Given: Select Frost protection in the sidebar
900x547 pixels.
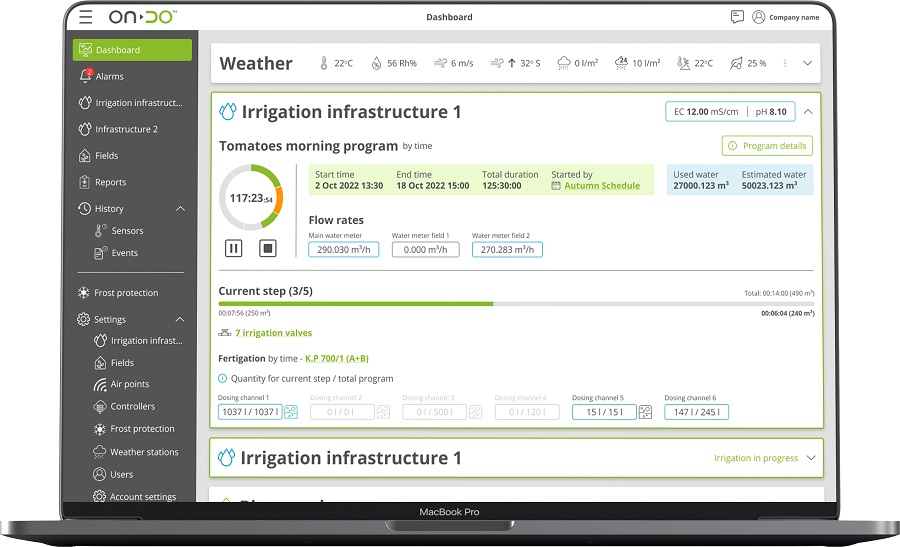Looking at the screenshot, I should pos(126,293).
